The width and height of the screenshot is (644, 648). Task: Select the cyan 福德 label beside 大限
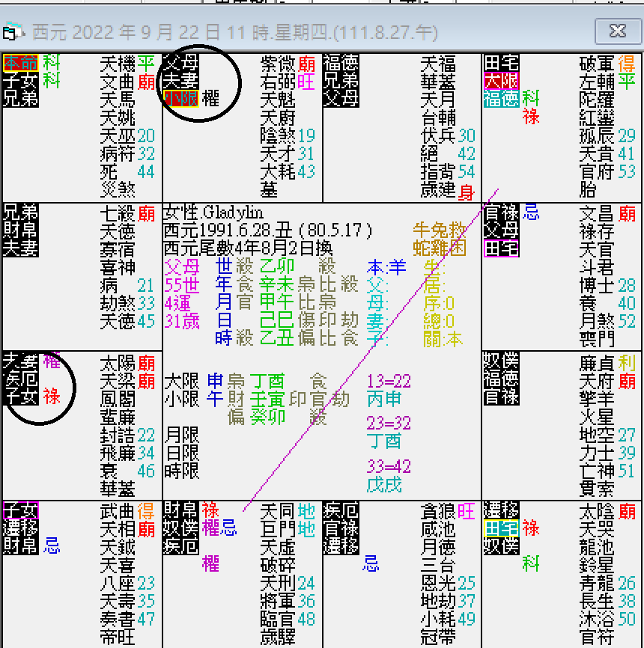502,98
